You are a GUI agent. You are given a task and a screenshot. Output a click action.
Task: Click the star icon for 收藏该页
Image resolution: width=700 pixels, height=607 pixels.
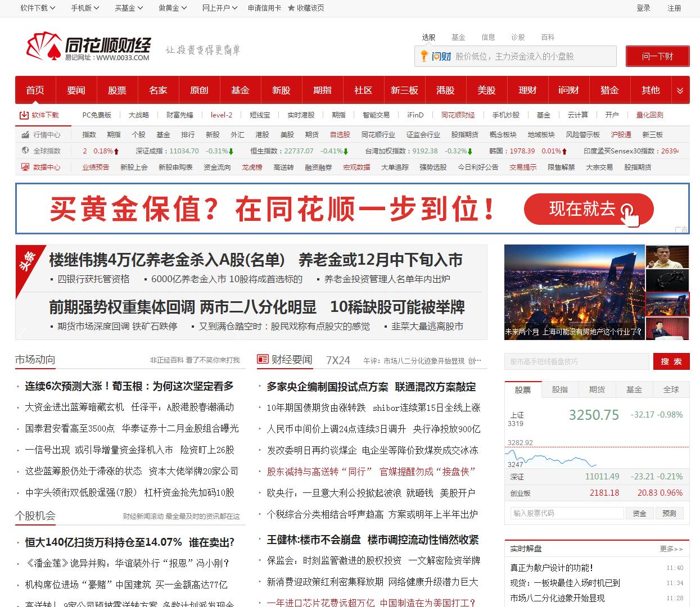(x=291, y=8)
